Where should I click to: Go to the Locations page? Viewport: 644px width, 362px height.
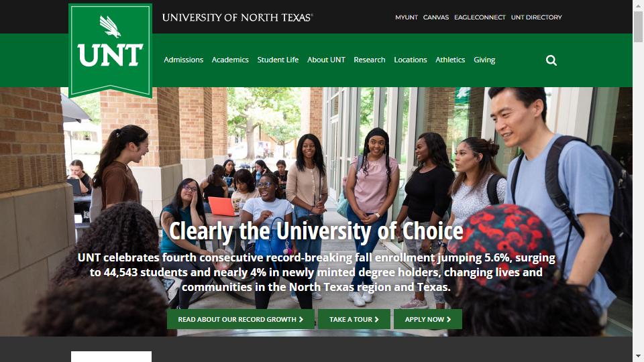click(411, 60)
